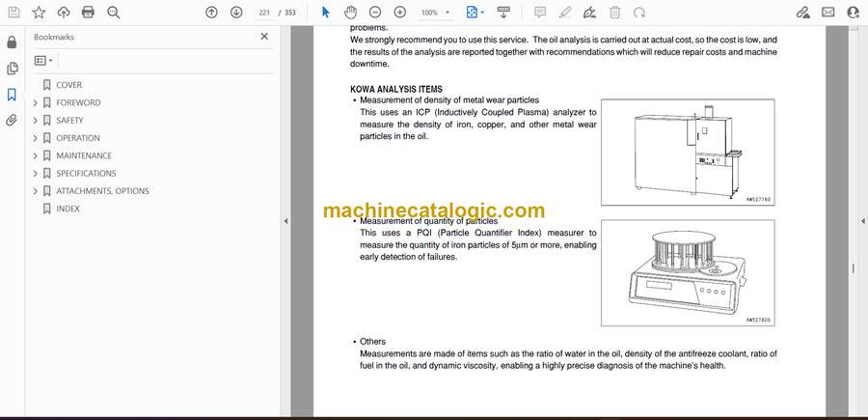Edit the page number field showing 221

coord(264,13)
